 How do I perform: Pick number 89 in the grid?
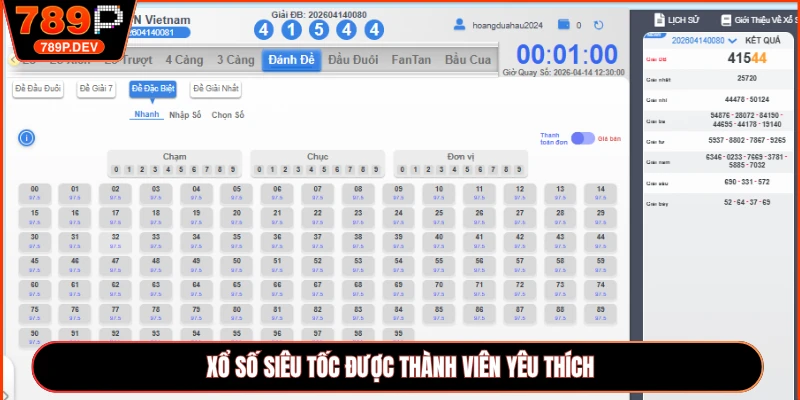pyautogui.click(x=601, y=313)
